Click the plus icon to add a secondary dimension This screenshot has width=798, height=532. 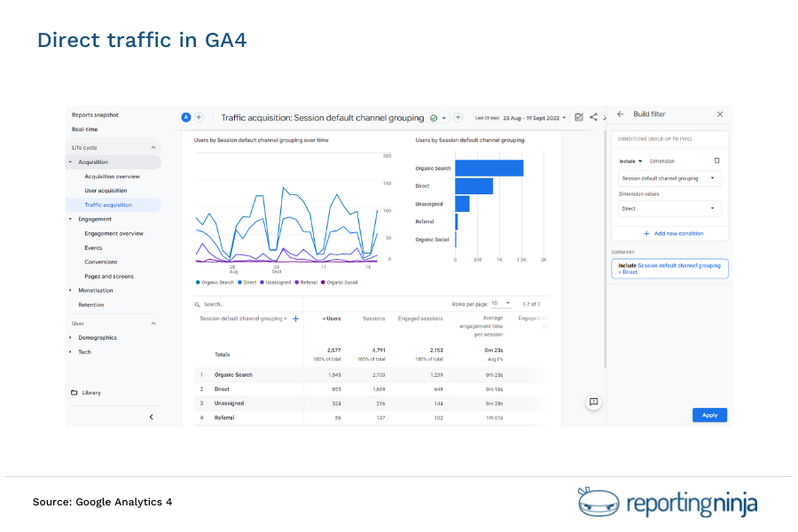coord(294,317)
